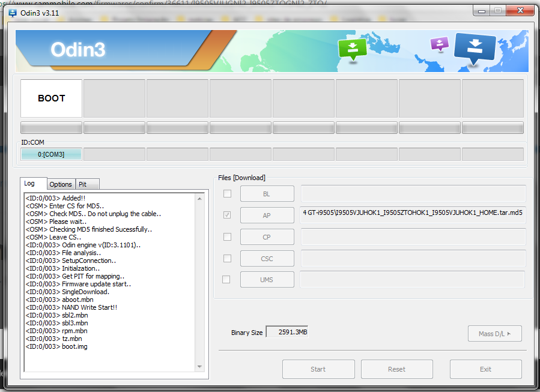Click the UMS file path field
The height and width of the screenshot is (392, 540).
pos(413,279)
